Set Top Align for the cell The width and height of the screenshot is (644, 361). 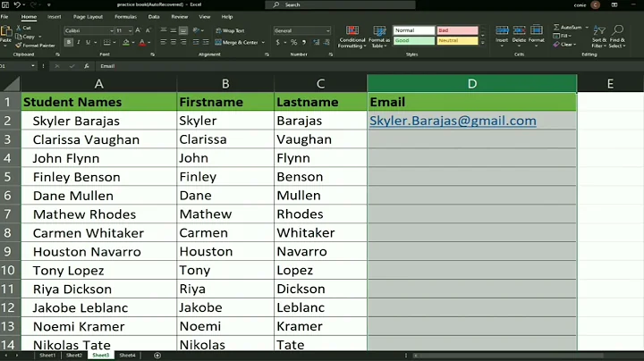(164, 30)
